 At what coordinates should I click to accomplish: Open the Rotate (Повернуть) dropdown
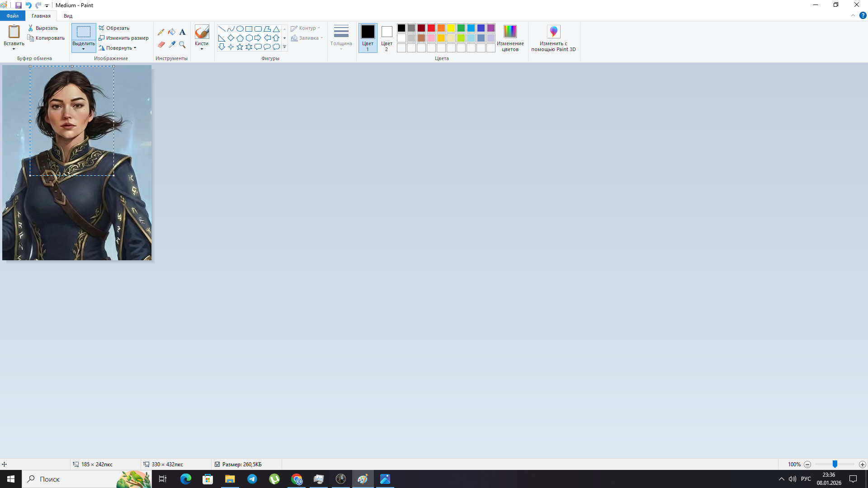point(118,48)
